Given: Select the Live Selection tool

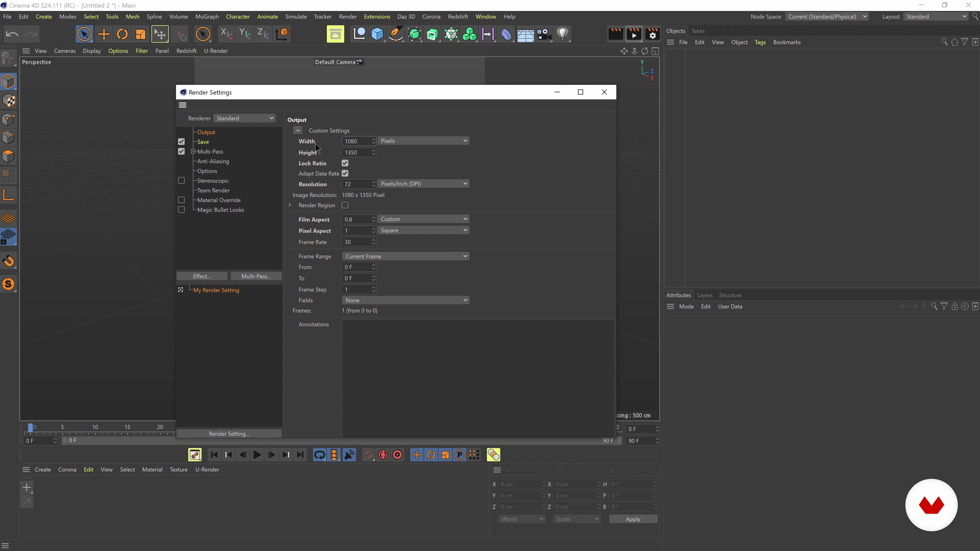Looking at the screenshot, I should [x=84, y=34].
